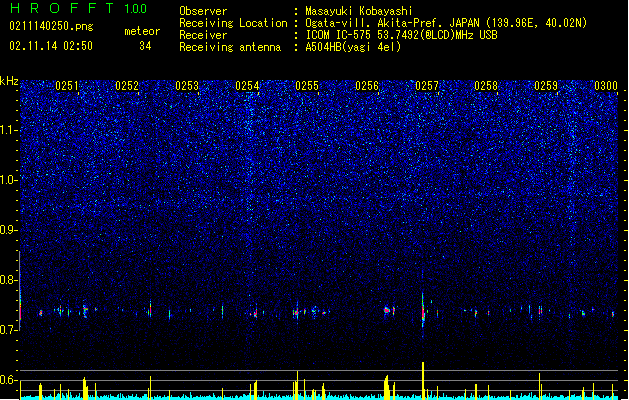Click the 1.1 kHz frequency tick label

[9, 130]
